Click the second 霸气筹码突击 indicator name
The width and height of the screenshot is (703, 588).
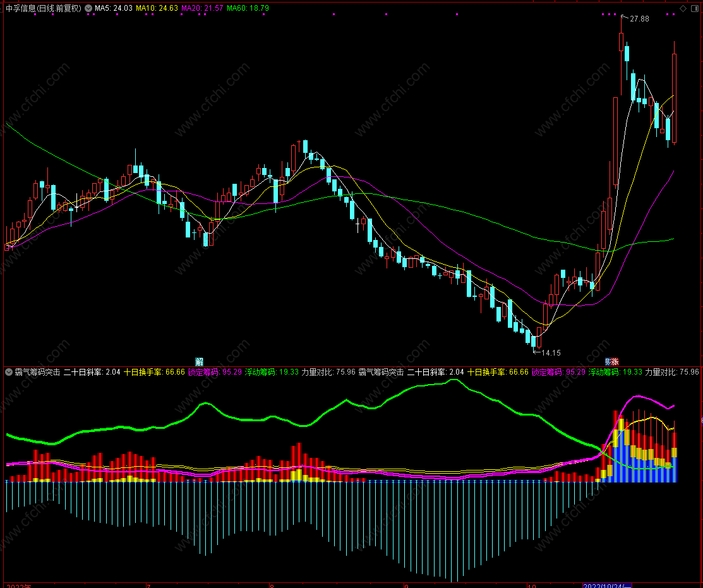(381, 372)
